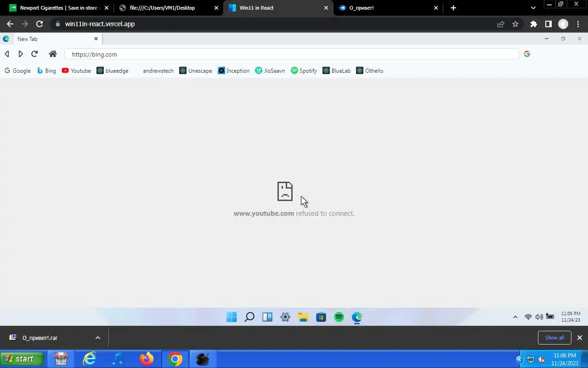Open the Win11 clock showing 11:05 PM
The height and width of the screenshot is (368, 588).
pos(571,317)
